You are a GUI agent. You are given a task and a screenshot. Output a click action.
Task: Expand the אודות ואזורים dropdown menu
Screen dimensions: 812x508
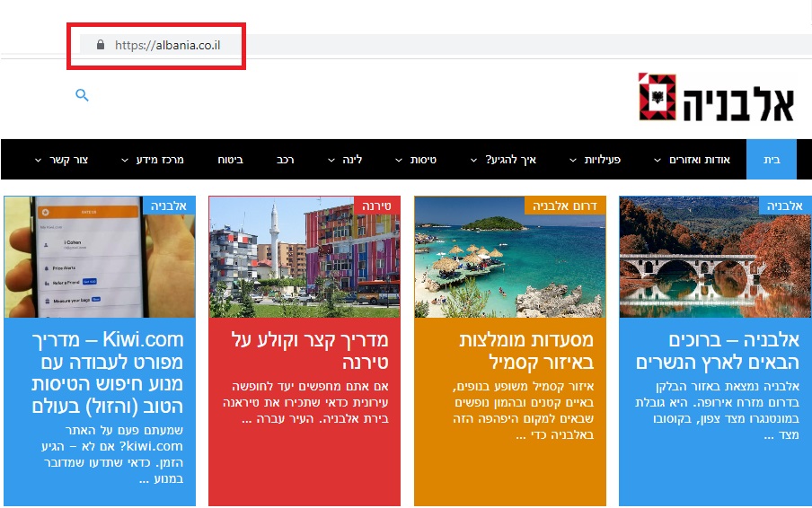700,160
